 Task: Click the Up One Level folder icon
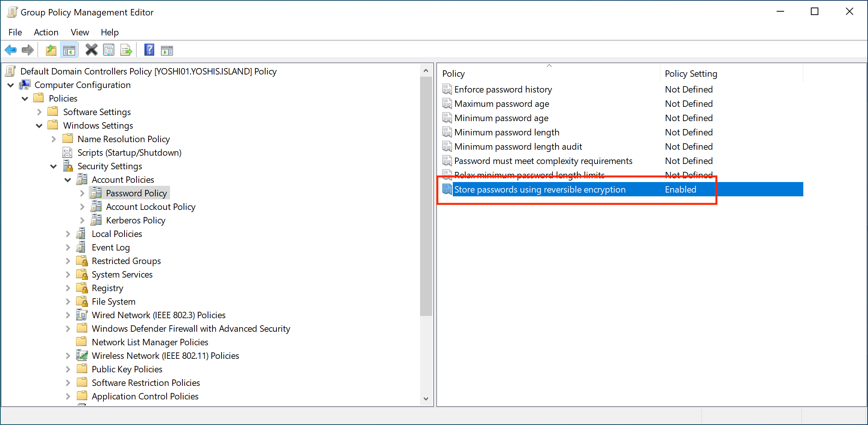tap(51, 50)
